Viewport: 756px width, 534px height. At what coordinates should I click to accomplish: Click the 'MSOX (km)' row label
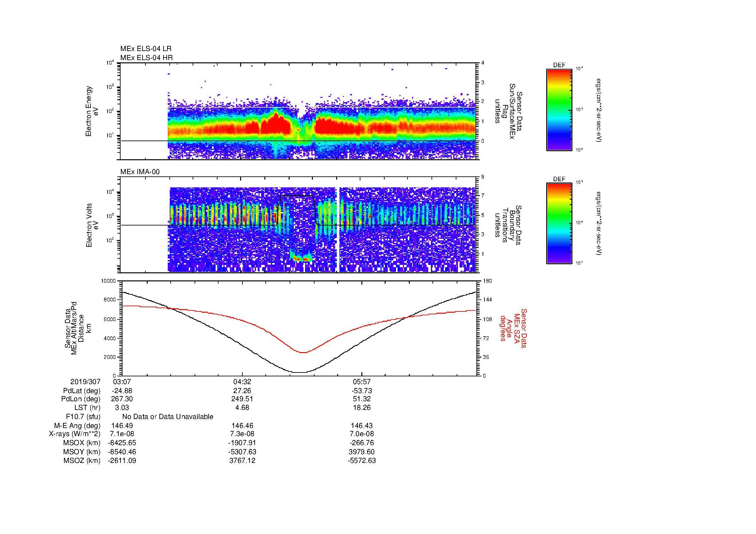[82, 443]
